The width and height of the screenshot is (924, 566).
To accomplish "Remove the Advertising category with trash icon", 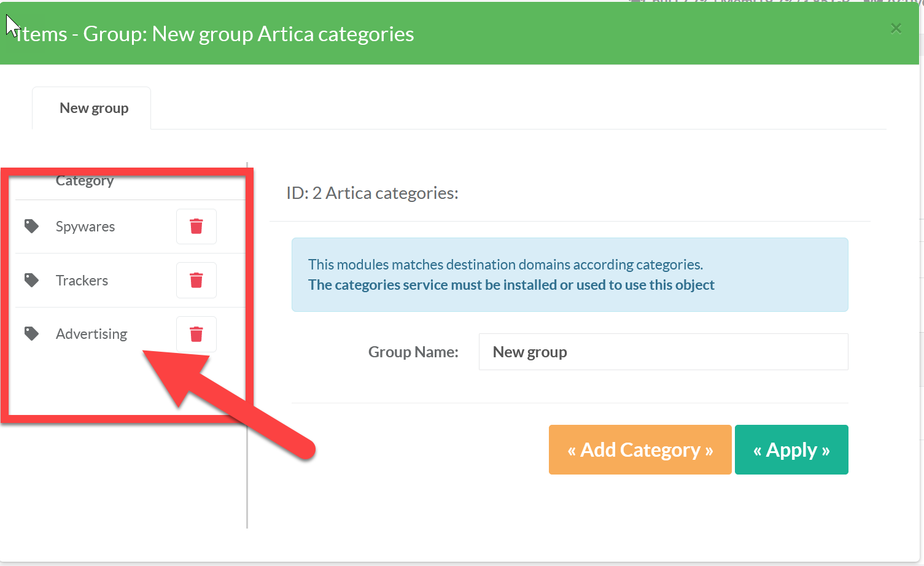I will 196,334.
